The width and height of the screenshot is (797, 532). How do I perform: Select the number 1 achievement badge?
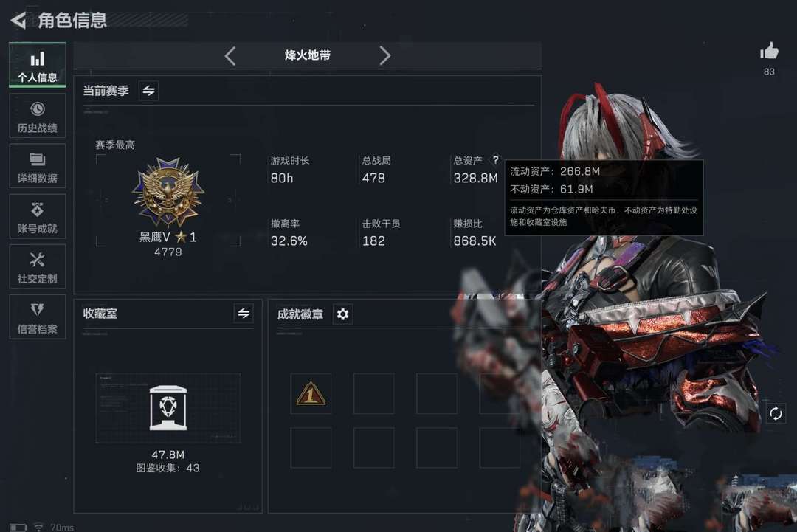[311, 394]
